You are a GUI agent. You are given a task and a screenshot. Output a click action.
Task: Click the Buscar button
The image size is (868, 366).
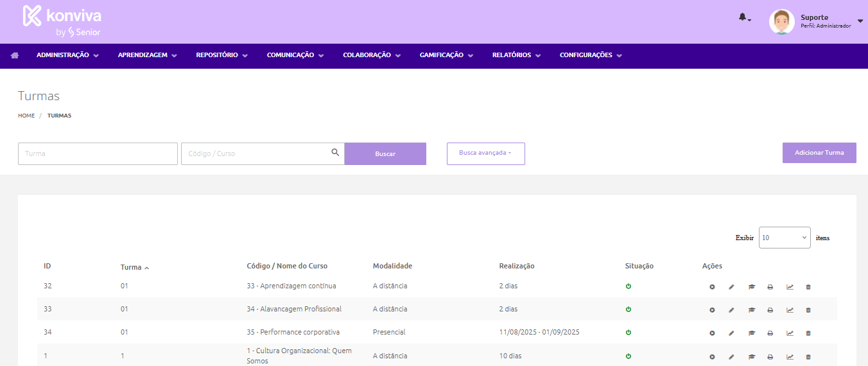point(385,154)
